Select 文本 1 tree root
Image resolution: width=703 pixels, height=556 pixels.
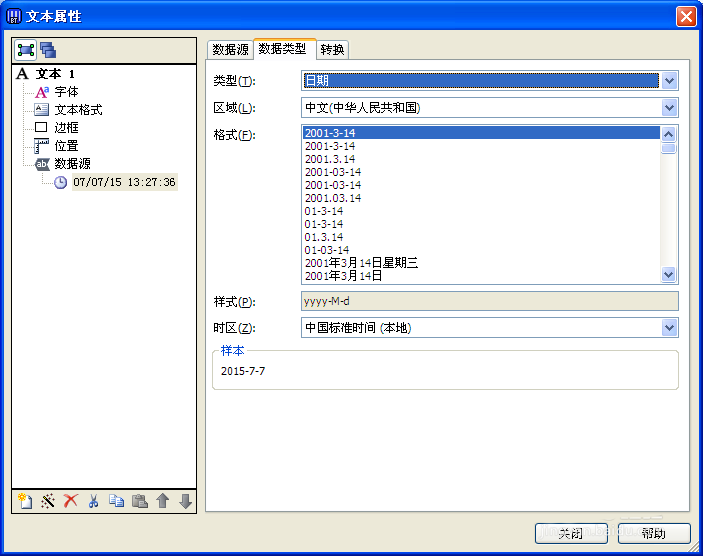[x=55, y=74]
